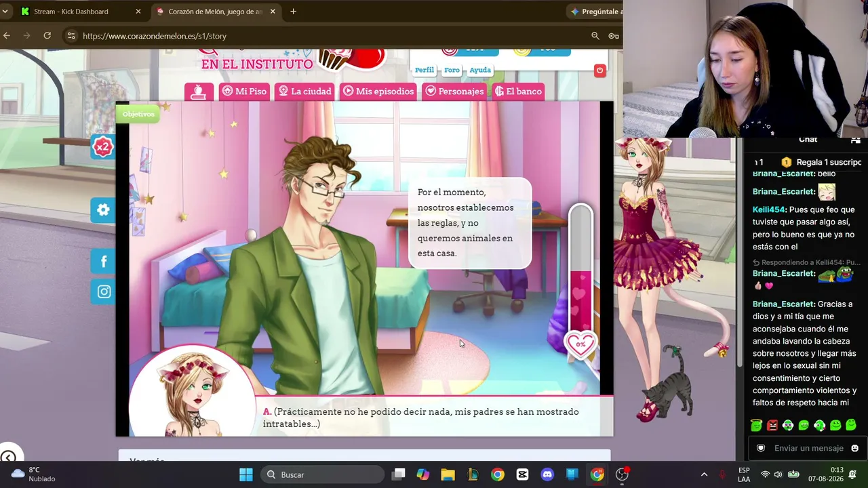
Task: Open Discord from the taskbar
Action: (x=547, y=474)
